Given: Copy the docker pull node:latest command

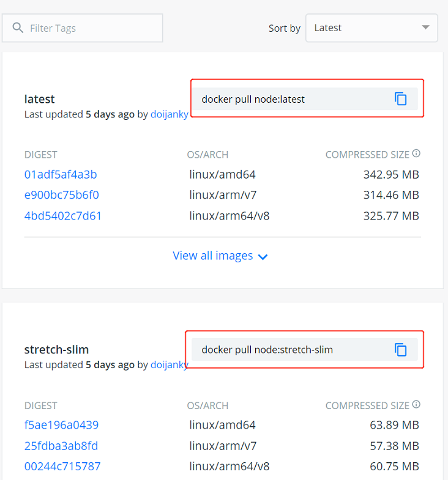Looking at the screenshot, I should [401, 99].
